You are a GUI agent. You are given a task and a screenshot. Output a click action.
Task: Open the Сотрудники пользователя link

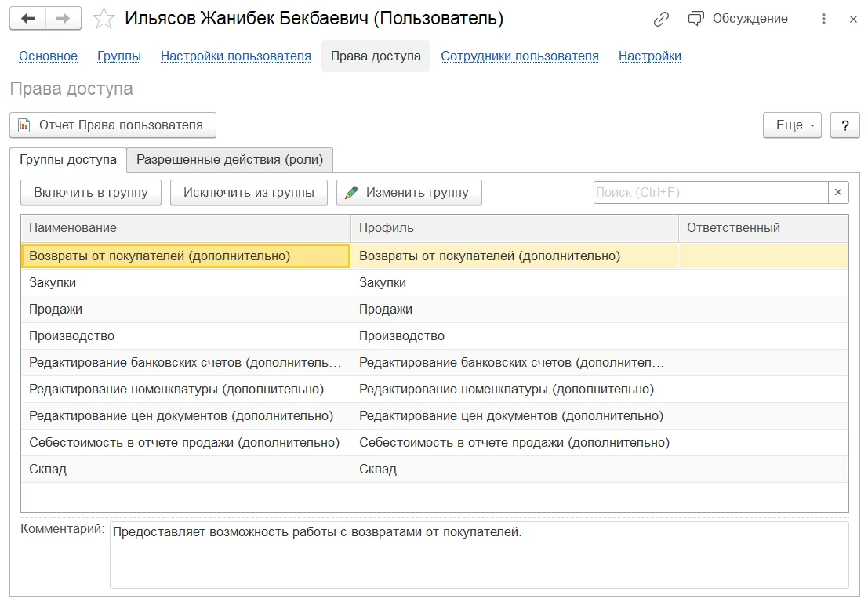click(x=520, y=56)
